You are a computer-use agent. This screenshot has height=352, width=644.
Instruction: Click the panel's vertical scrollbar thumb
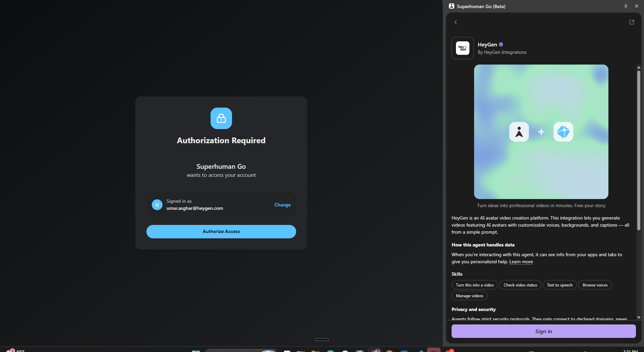coord(639,150)
